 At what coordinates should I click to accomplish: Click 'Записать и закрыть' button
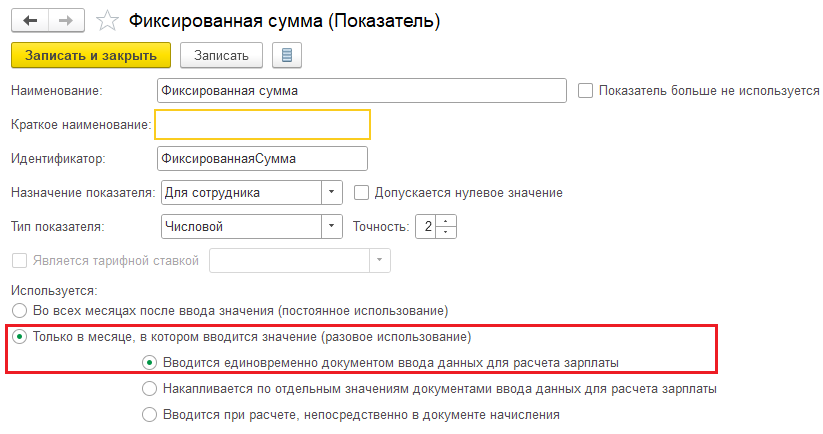pyautogui.click(x=91, y=55)
